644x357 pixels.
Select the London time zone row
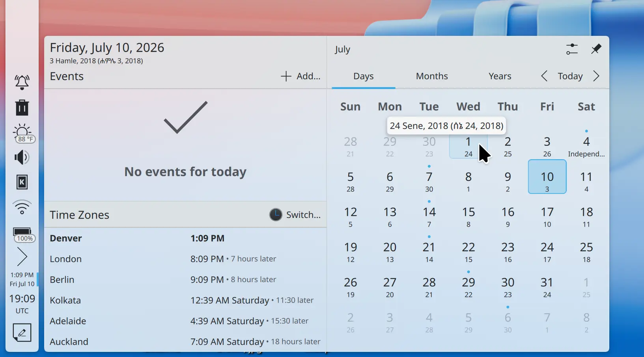coord(185,259)
